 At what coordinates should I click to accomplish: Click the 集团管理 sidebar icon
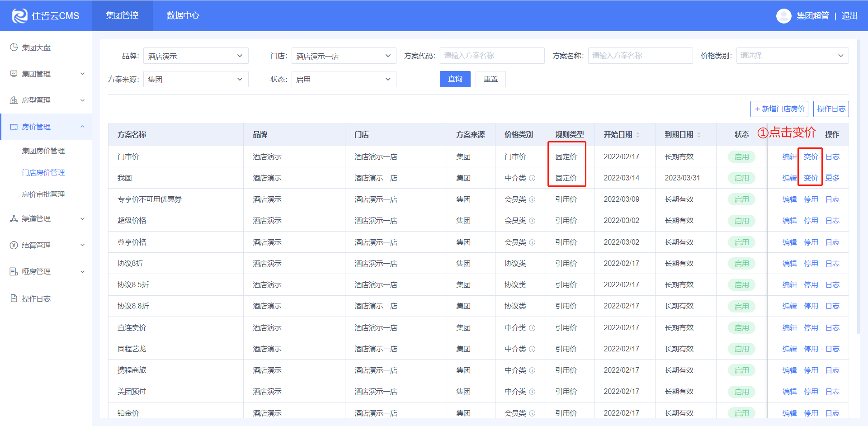click(14, 74)
